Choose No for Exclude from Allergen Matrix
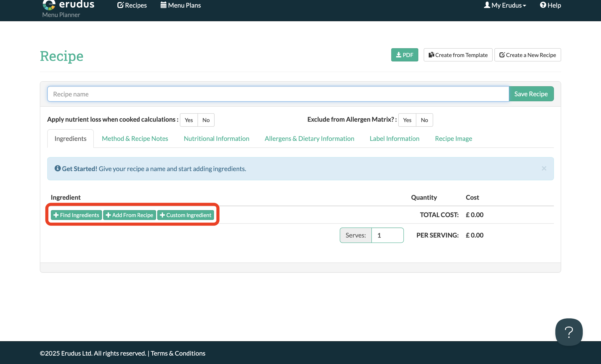Screen dimensions: 601x364 point(424,120)
